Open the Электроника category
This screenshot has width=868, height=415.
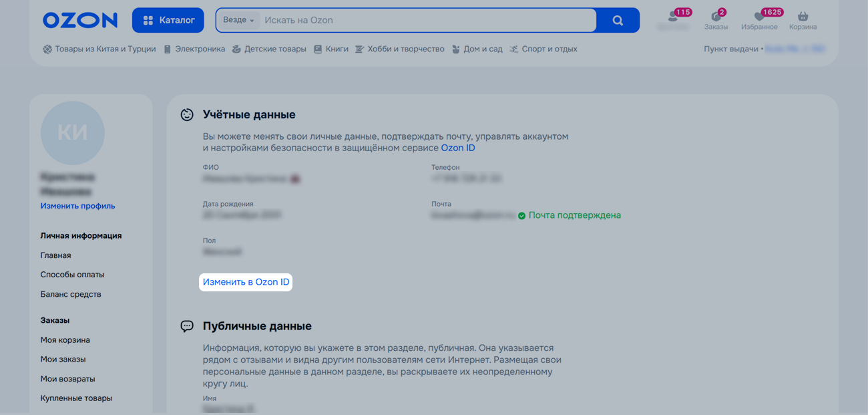194,49
